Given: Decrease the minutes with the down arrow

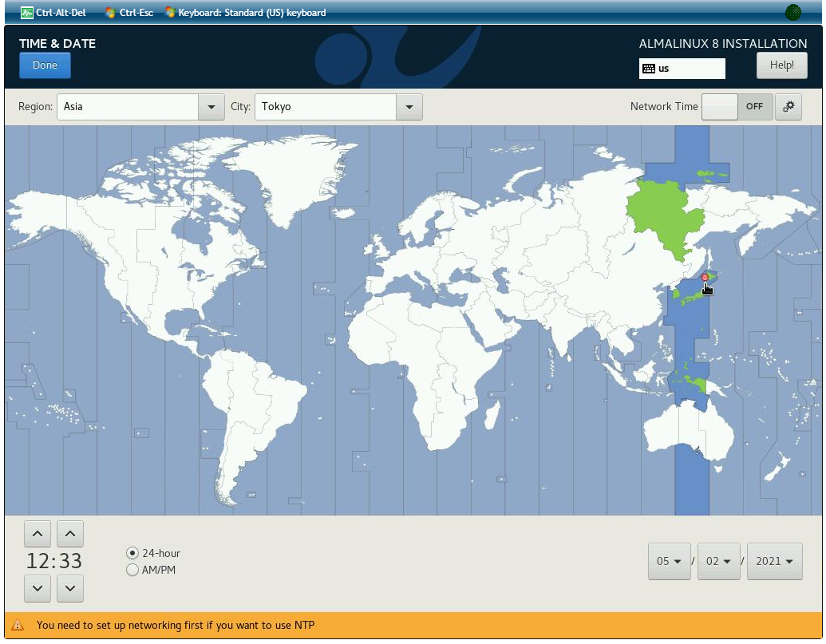Looking at the screenshot, I should 70,588.
